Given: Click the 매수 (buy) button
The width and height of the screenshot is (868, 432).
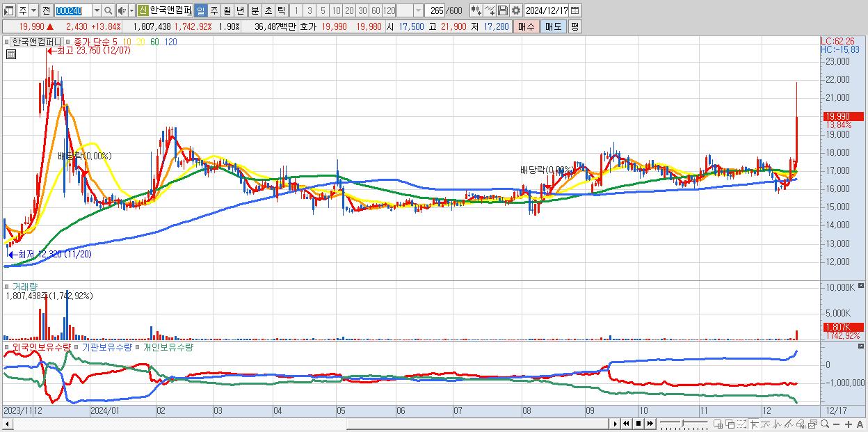Looking at the screenshot, I should (527, 26).
